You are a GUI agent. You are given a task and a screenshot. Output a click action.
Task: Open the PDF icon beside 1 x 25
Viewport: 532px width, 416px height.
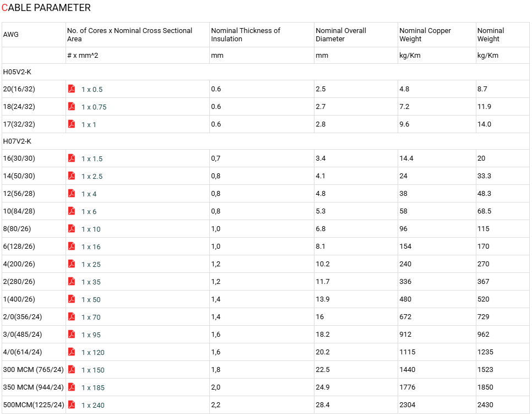(72, 264)
